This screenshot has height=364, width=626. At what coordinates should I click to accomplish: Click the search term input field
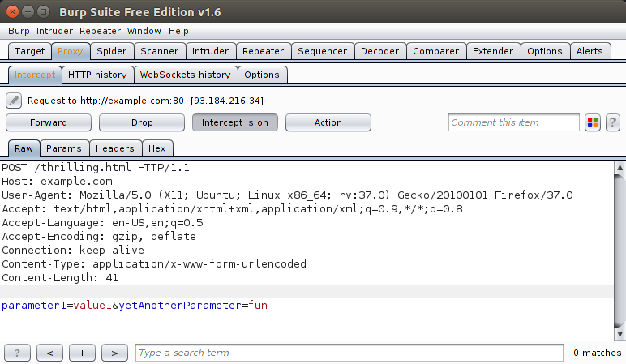pyautogui.click(x=349, y=353)
